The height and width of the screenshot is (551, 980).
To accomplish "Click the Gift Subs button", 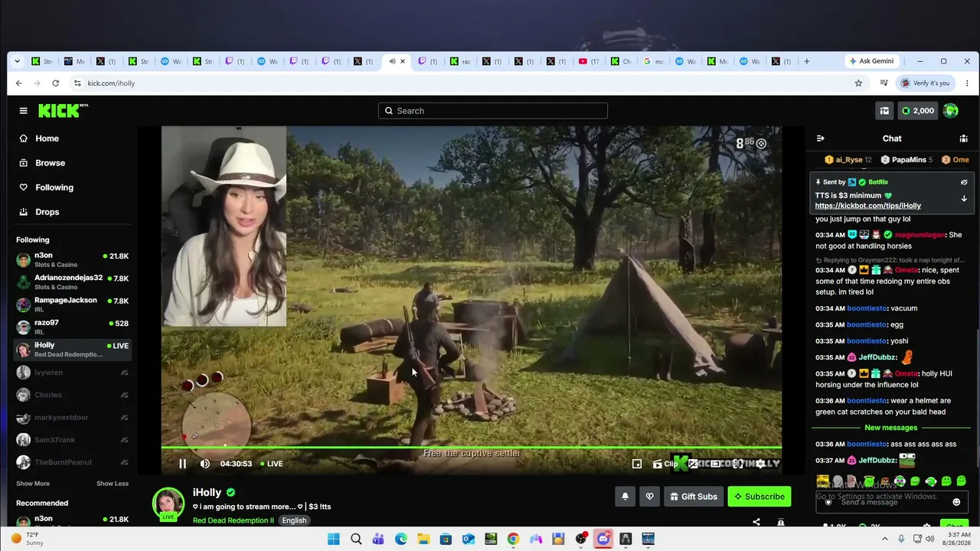I will [x=694, y=497].
